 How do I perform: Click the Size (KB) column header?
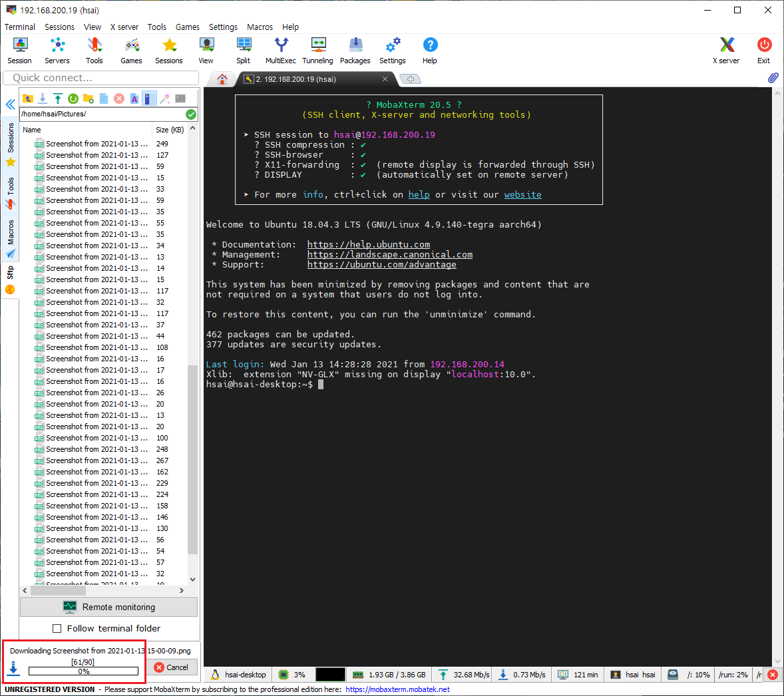point(170,130)
